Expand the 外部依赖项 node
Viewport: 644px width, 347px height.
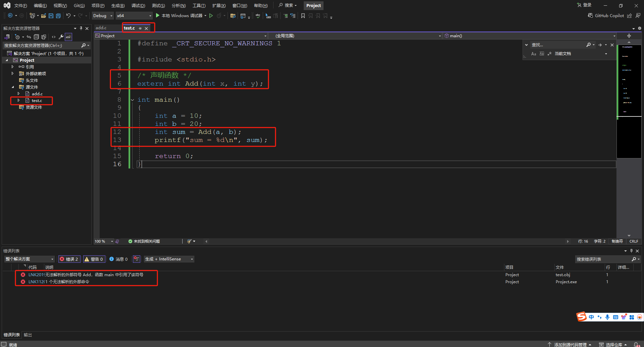(12, 73)
